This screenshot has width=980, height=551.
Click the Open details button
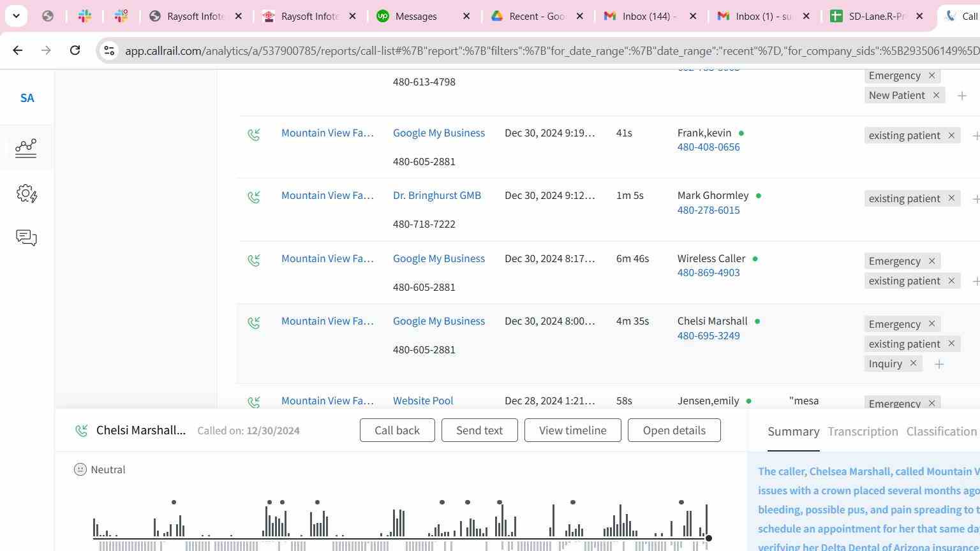[x=674, y=430]
